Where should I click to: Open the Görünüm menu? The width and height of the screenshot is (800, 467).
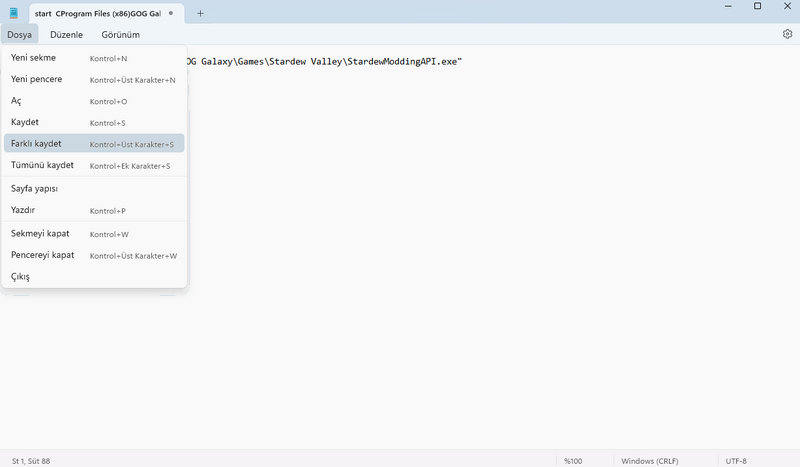pyautogui.click(x=120, y=35)
